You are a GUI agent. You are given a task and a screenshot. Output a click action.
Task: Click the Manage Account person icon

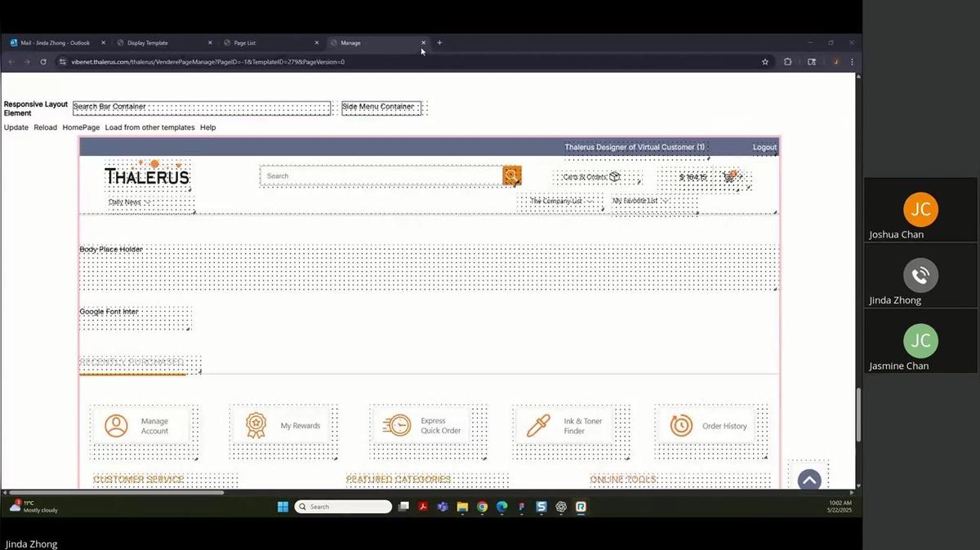(x=116, y=424)
